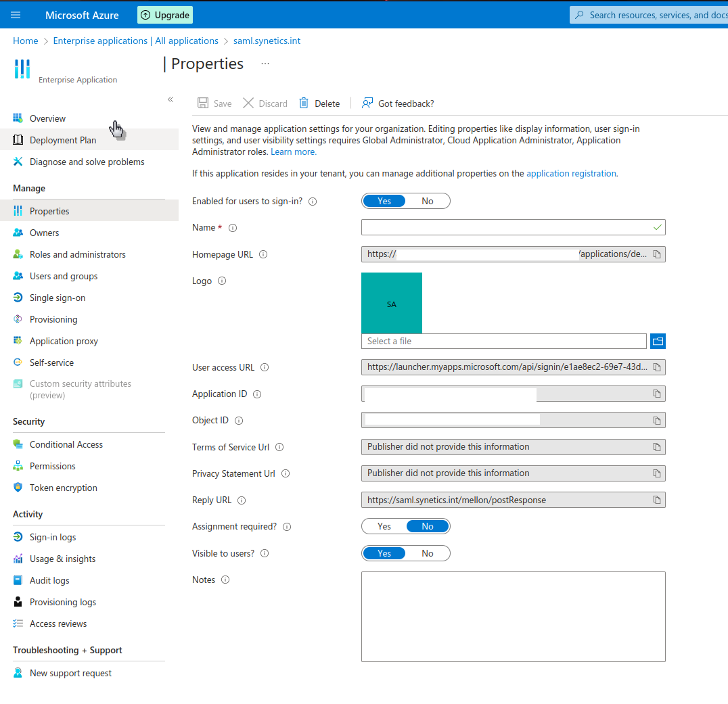Copy the User access URL
The width and height of the screenshot is (728, 704).
click(x=657, y=367)
